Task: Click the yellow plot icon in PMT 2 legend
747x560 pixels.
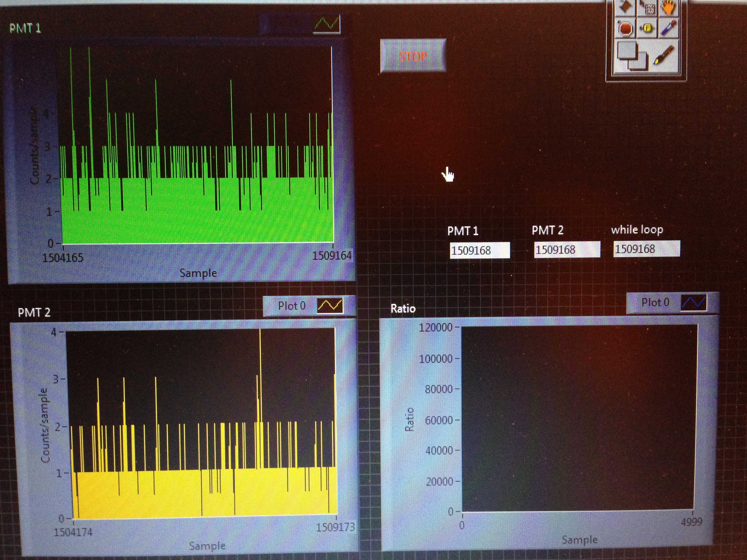Action: coord(330,305)
